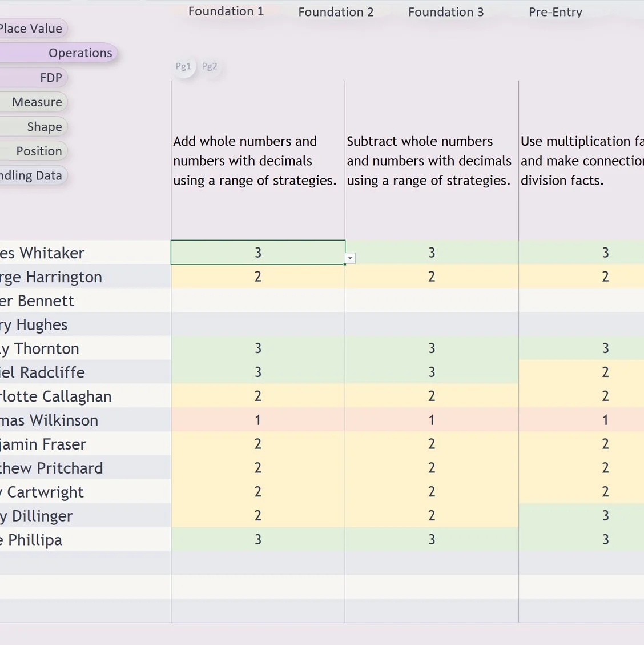644x645 pixels.
Task: Select Radcliffe's add decimals score 3
Action: tap(257, 372)
